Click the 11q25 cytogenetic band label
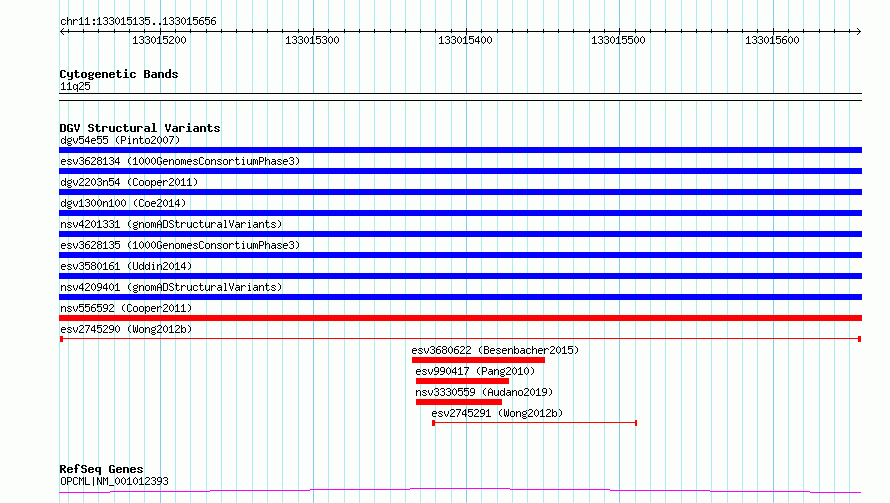Screen dimensions: 890x503 click(x=75, y=86)
